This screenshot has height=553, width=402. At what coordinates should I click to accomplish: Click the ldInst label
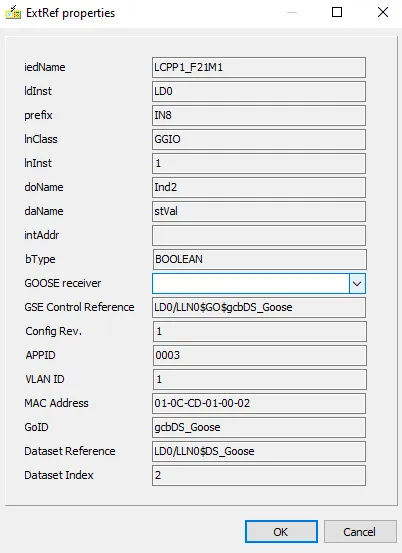tap(38, 91)
